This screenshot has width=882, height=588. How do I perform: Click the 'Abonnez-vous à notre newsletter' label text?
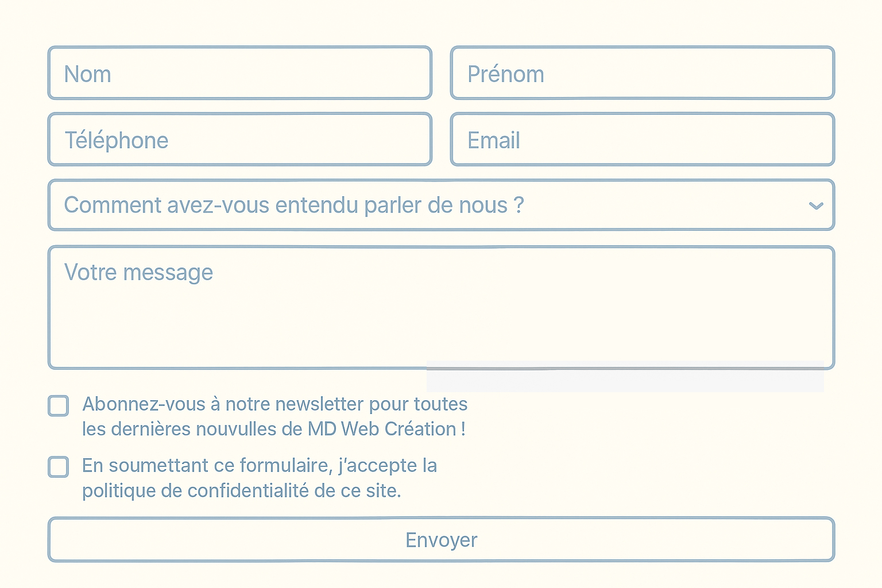[x=274, y=404]
